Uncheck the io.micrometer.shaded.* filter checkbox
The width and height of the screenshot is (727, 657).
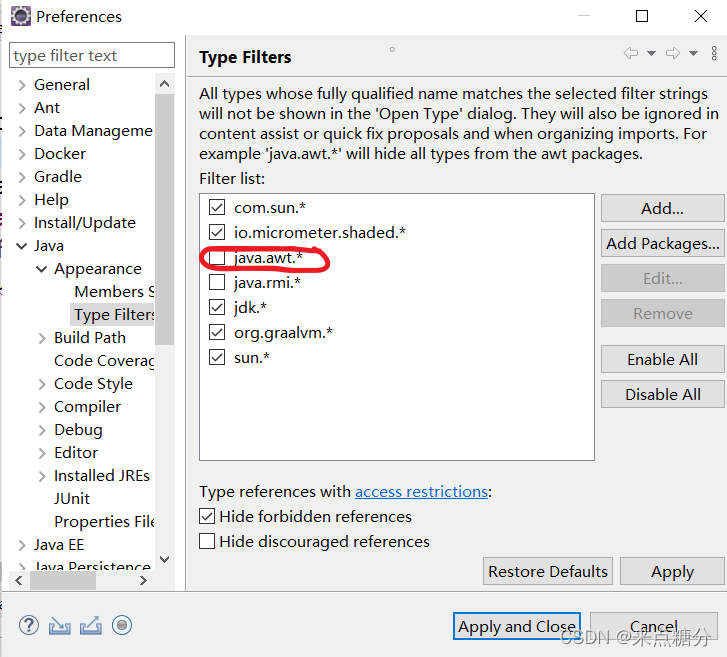[x=217, y=232]
